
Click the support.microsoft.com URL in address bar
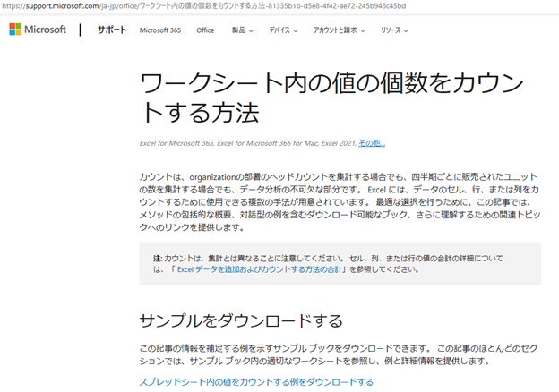click(203, 6)
